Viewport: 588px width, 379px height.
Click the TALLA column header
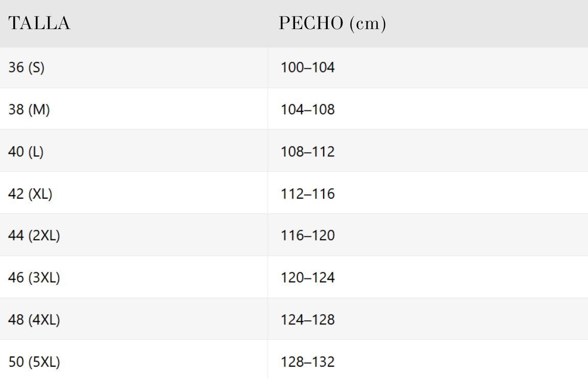[39, 23]
